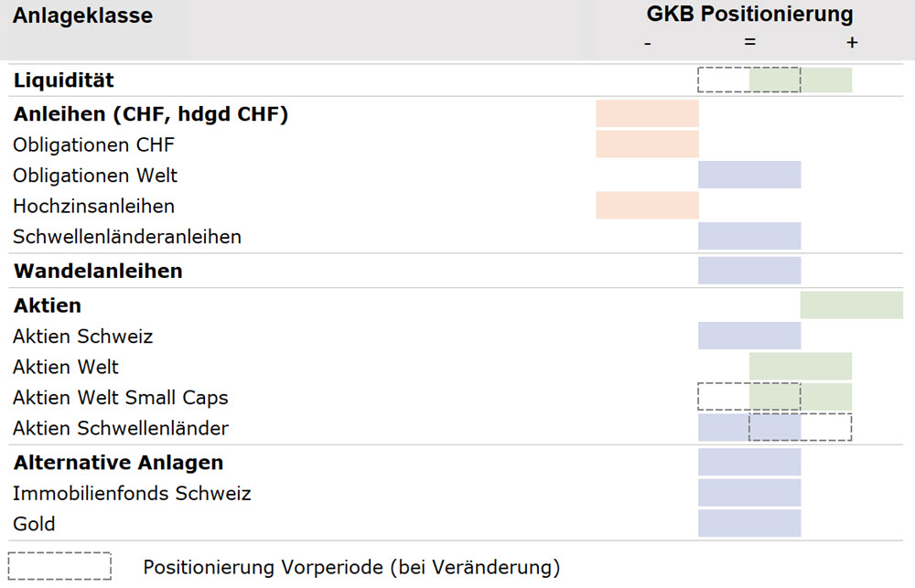Click the minus sign column marker

648,43
